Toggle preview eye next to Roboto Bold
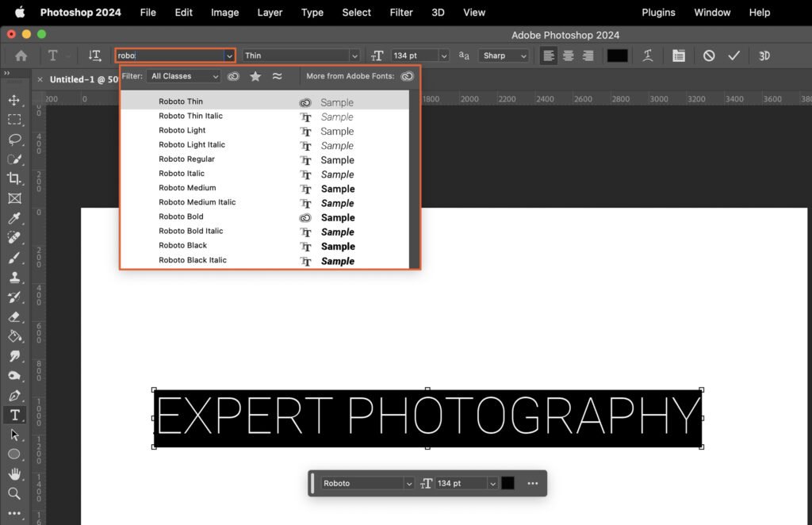 coord(304,217)
